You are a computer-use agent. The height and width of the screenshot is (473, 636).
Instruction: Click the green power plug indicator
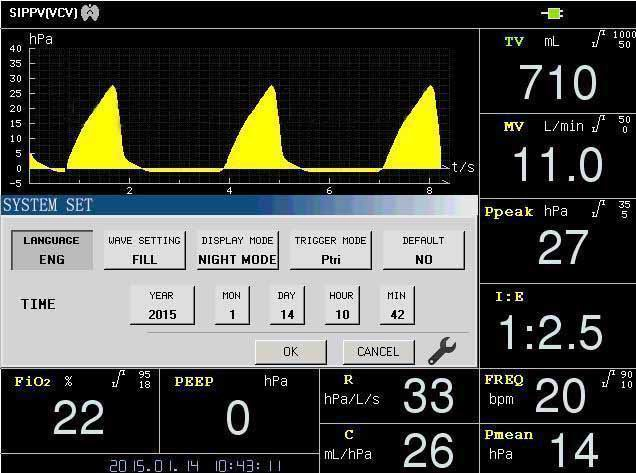(x=552, y=14)
